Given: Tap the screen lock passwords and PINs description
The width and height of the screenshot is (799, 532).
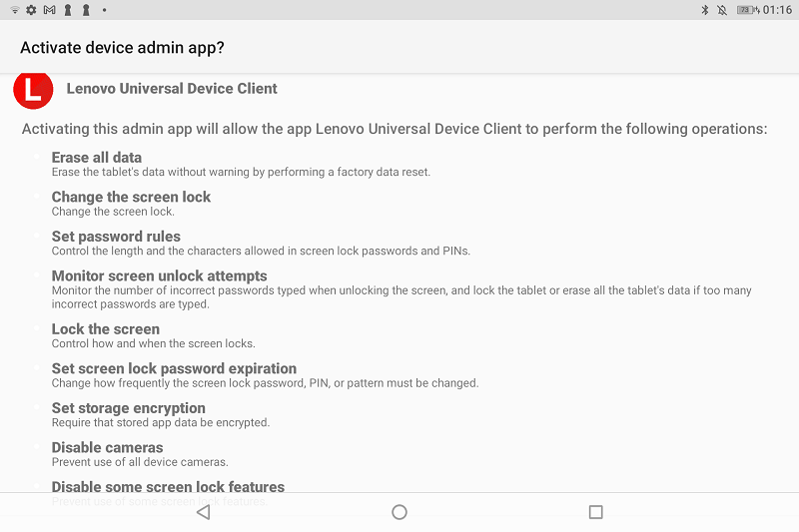Looking at the screenshot, I should coord(261,251).
